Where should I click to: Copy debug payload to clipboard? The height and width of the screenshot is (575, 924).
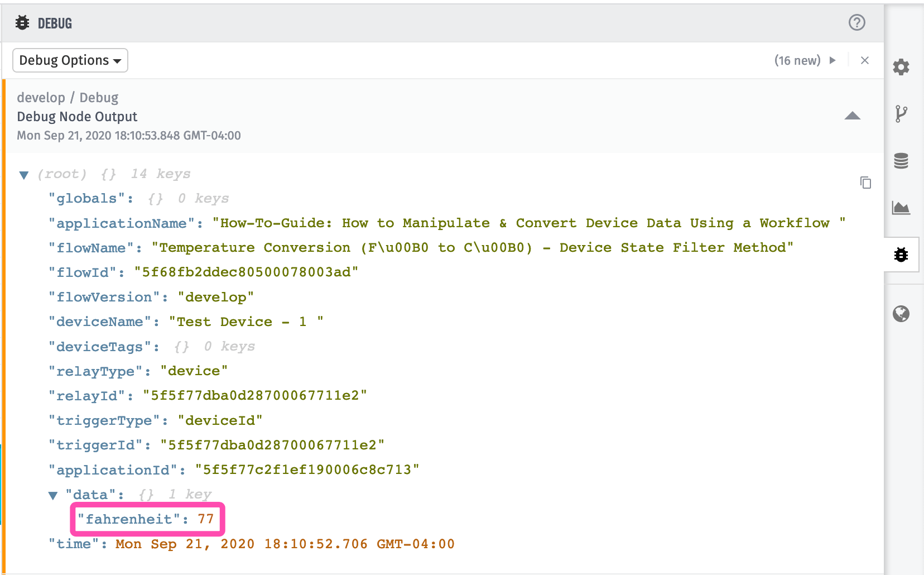[865, 183]
